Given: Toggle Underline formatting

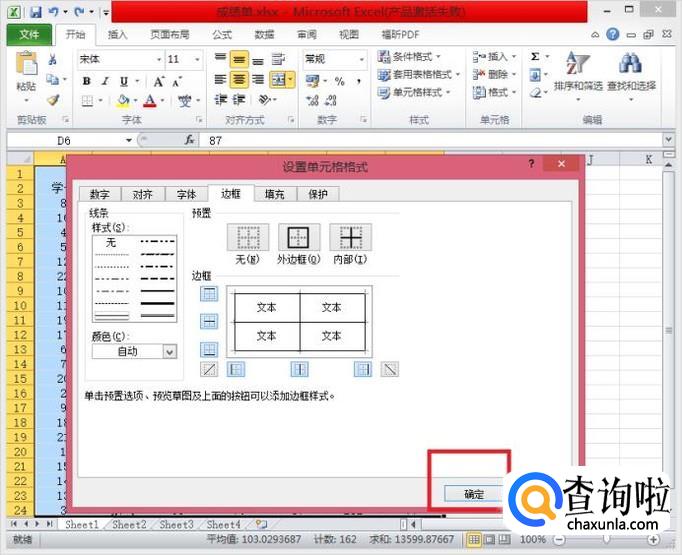Looking at the screenshot, I should click(x=124, y=81).
